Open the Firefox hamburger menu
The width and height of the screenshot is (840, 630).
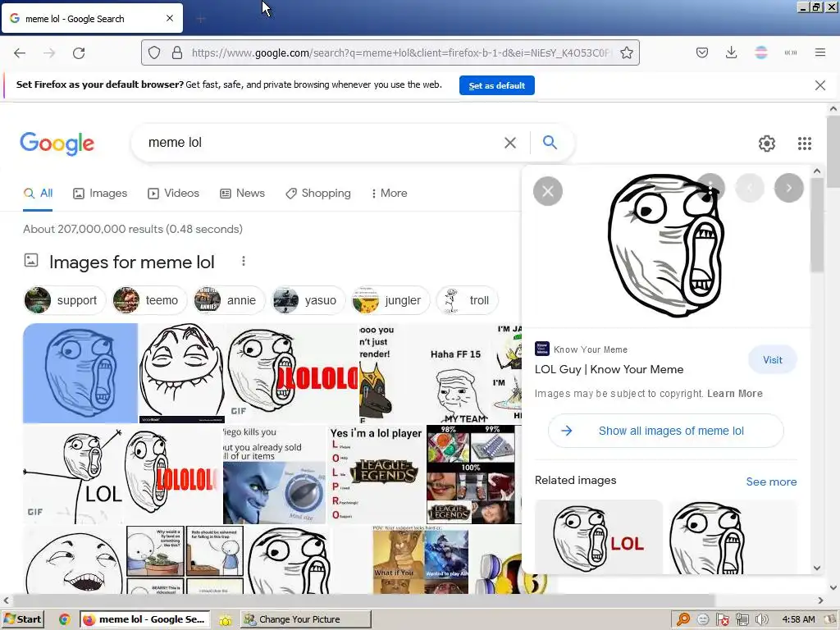point(819,52)
